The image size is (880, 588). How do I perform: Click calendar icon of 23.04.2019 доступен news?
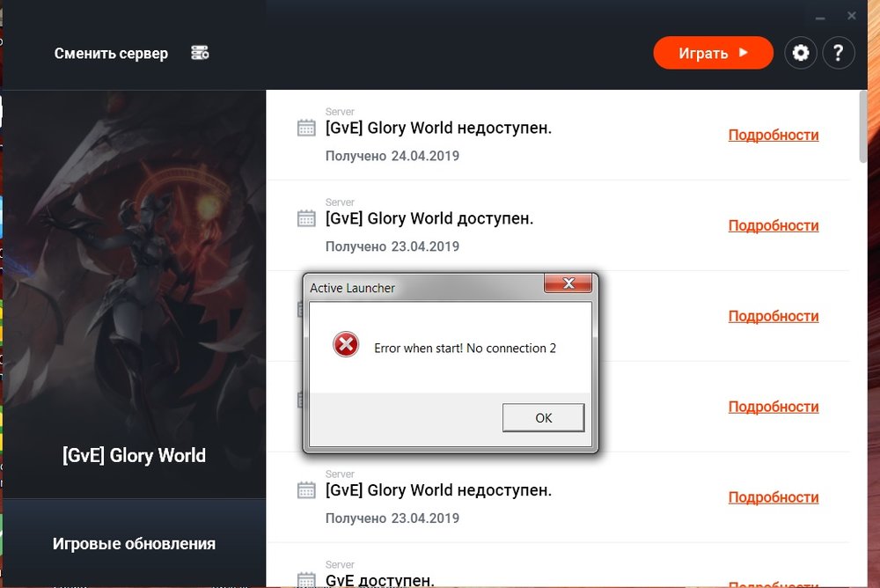(306, 218)
